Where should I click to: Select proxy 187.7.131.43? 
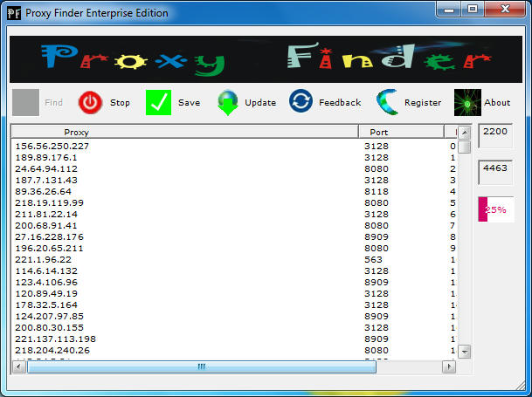[x=46, y=181]
